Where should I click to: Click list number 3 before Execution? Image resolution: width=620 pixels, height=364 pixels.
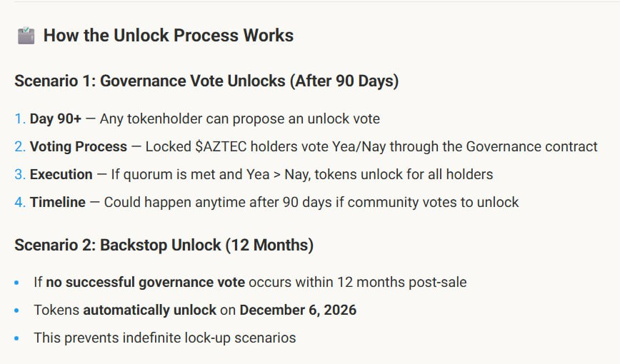(19, 175)
